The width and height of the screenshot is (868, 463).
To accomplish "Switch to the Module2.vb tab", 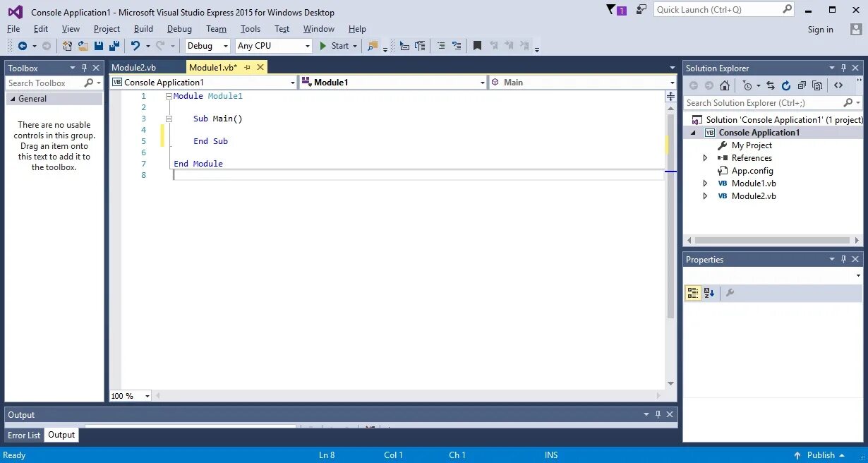I will tap(134, 67).
